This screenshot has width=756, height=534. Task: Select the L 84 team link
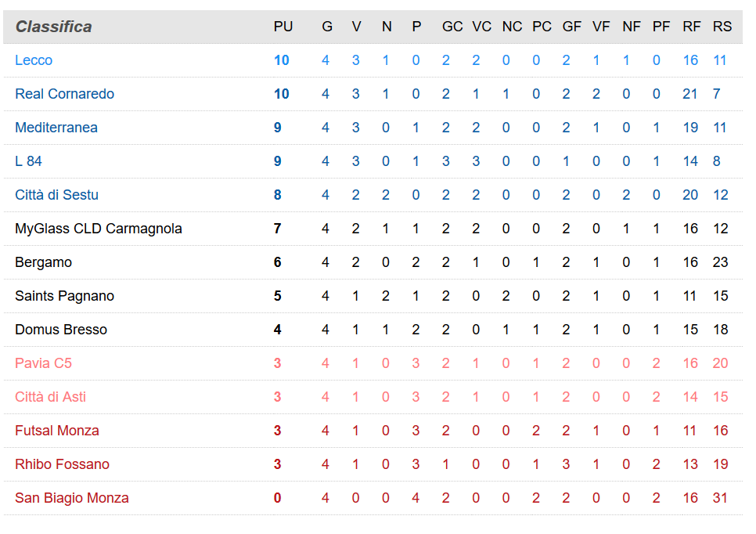[28, 161]
